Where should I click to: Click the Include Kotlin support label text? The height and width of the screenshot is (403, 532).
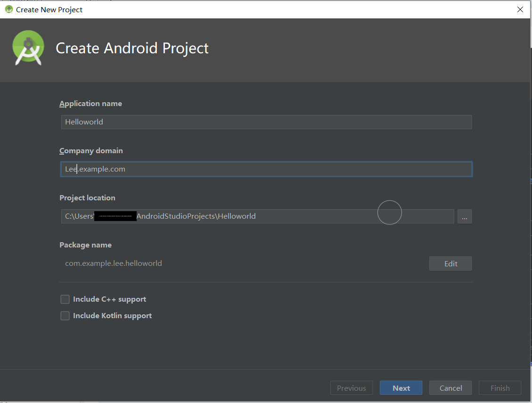[112, 316]
